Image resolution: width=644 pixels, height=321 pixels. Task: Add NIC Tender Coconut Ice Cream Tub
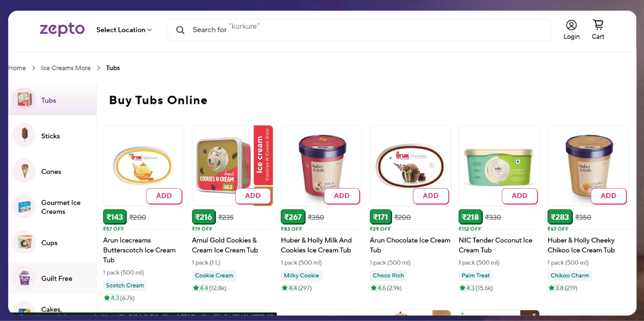519,196
